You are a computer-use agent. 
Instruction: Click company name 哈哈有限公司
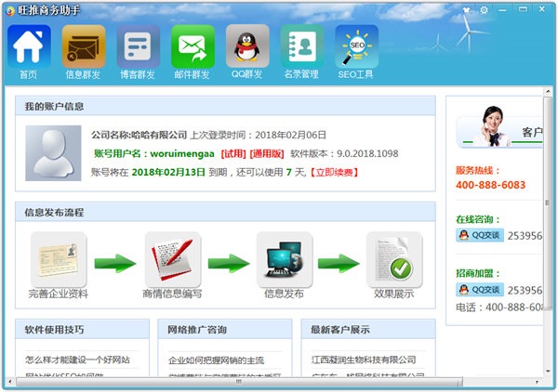tap(159, 135)
